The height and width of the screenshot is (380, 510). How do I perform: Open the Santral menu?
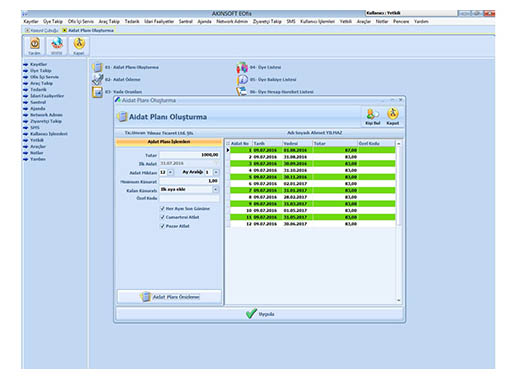(x=186, y=22)
